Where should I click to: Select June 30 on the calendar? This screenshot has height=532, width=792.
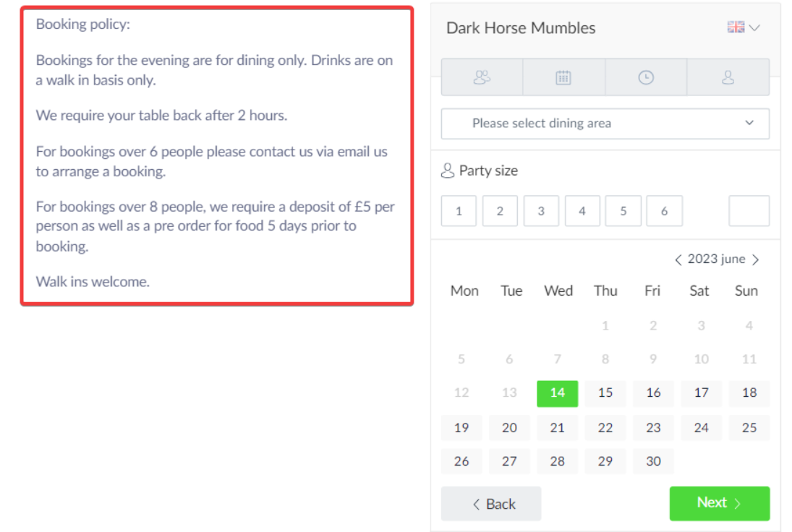(653, 461)
